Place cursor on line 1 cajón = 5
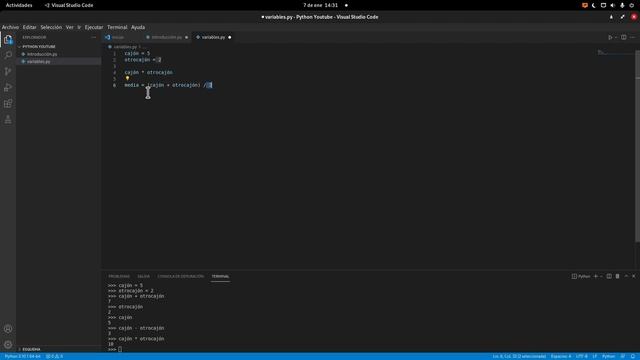This screenshot has height=360, width=640. pyautogui.click(x=137, y=53)
